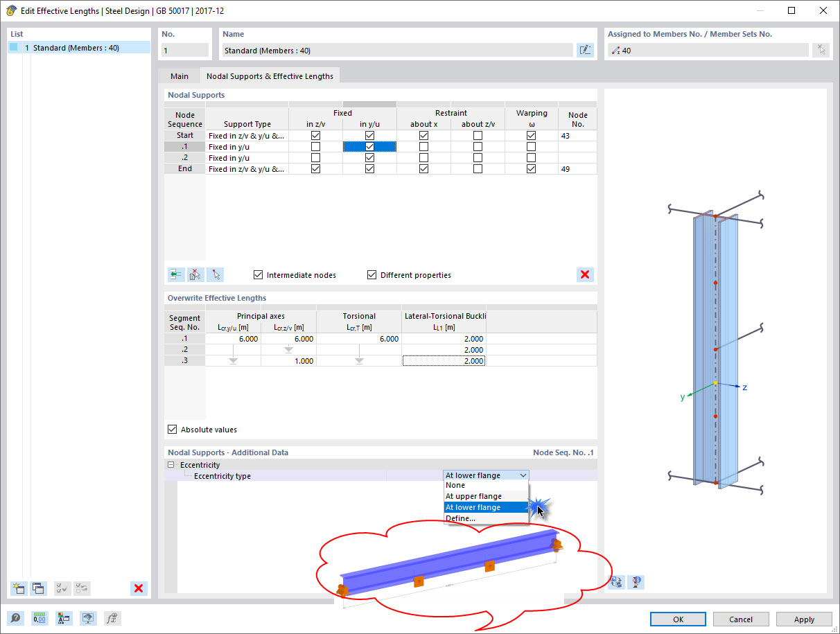Select nodes graphically pointer icon
This screenshot has height=634, width=840.
click(x=216, y=274)
